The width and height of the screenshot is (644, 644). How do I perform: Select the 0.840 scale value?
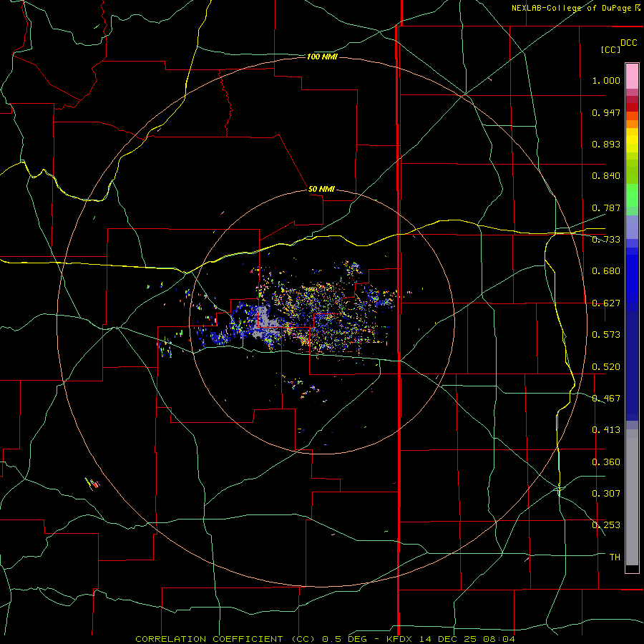(606, 176)
